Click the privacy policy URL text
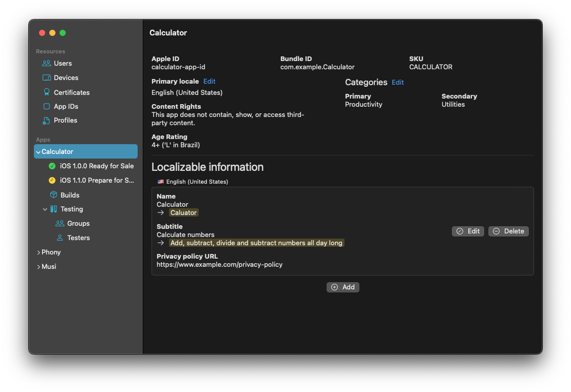Viewport: 571px width, 392px height. pyautogui.click(x=219, y=265)
